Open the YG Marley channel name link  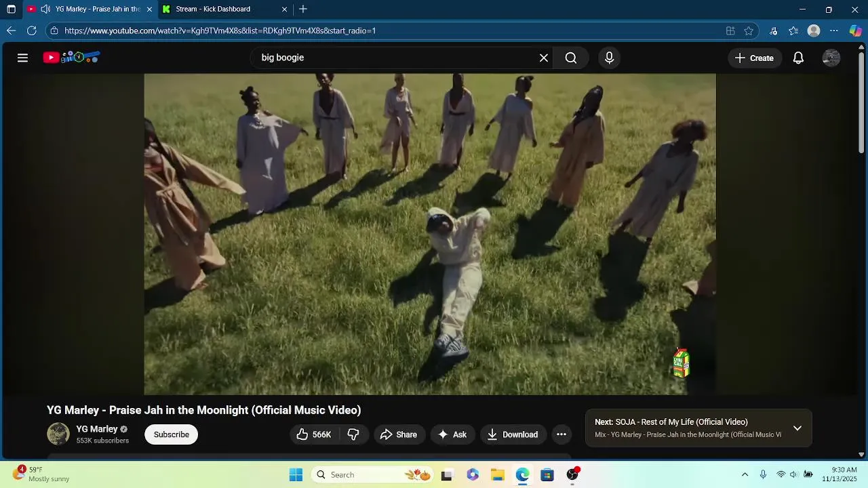pyautogui.click(x=97, y=429)
